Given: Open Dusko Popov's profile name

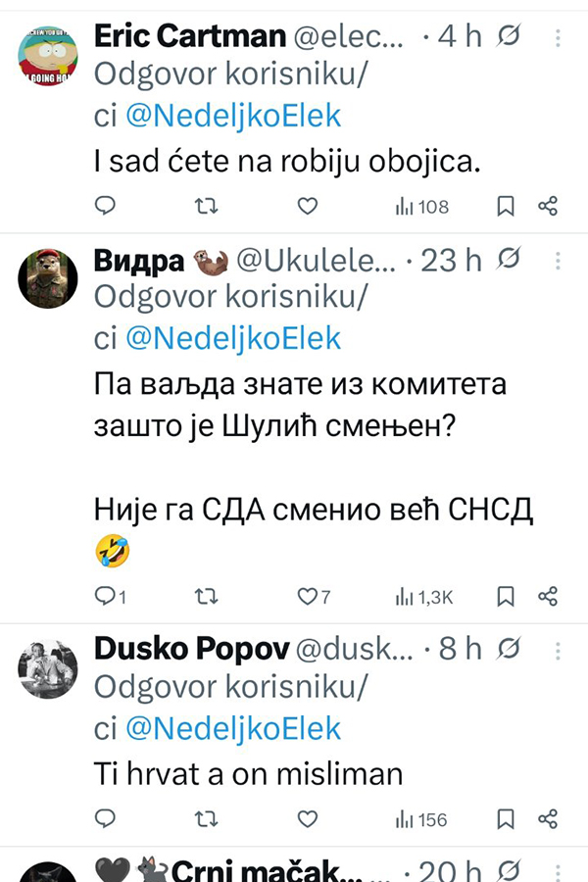Looking at the screenshot, I should [189, 649].
